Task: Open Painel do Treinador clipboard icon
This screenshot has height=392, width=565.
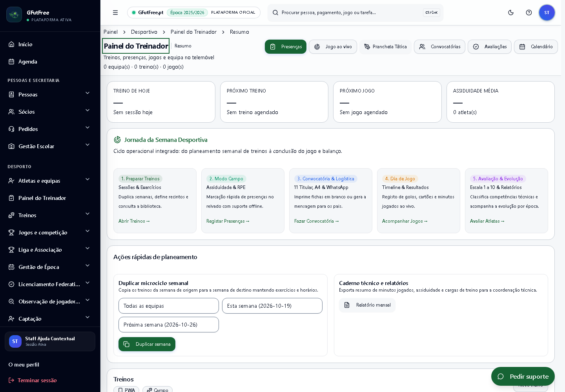Action: pyautogui.click(x=11, y=198)
